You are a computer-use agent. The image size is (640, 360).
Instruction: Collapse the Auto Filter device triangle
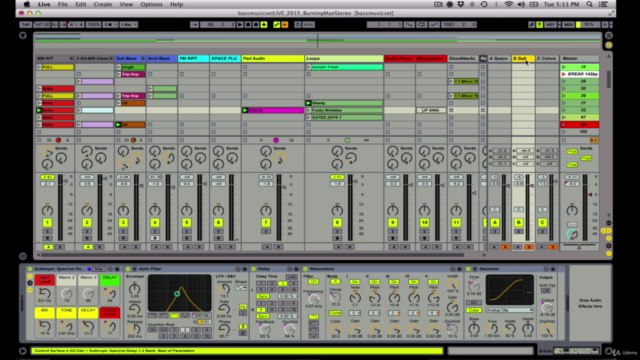134,269
